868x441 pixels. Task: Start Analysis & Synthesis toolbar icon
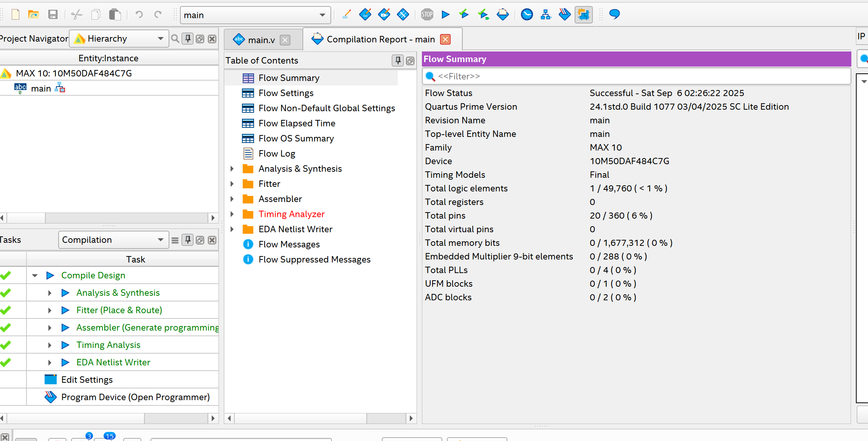tap(464, 15)
